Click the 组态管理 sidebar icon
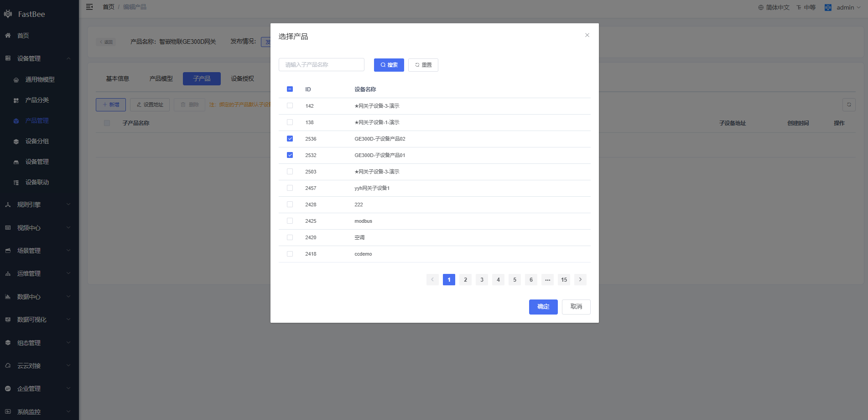Image resolution: width=868 pixels, height=420 pixels. tap(8, 342)
